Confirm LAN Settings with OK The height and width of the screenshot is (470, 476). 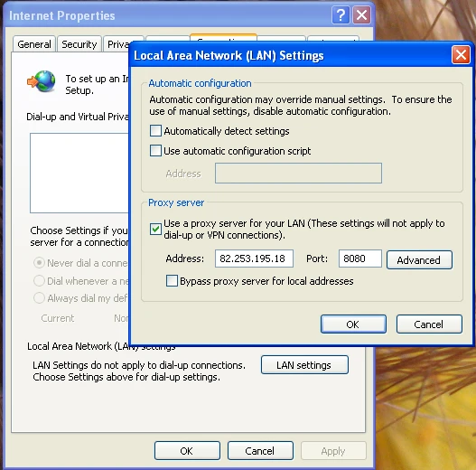[353, 324]
